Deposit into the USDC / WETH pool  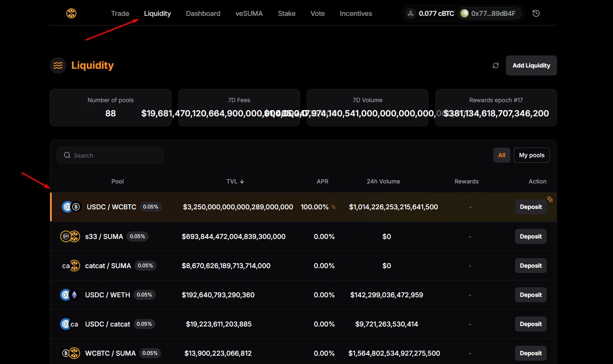[530, 295]
